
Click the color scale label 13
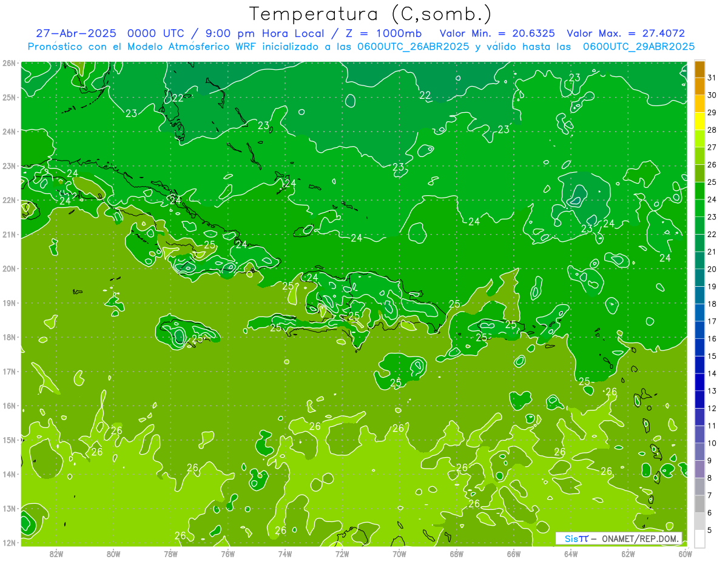712,390
